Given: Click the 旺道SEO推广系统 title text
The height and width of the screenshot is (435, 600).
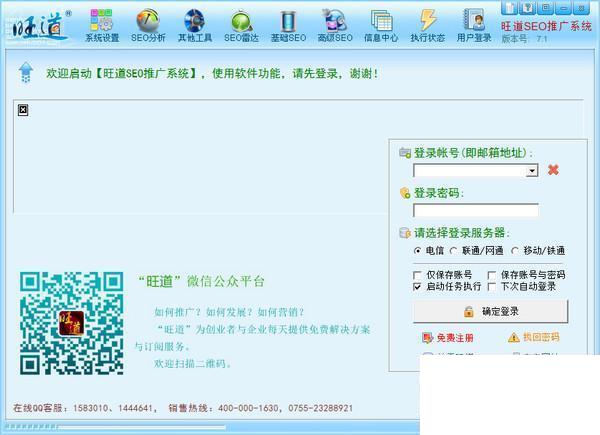Looking at the screenshot, I should [x=546, y=26].
